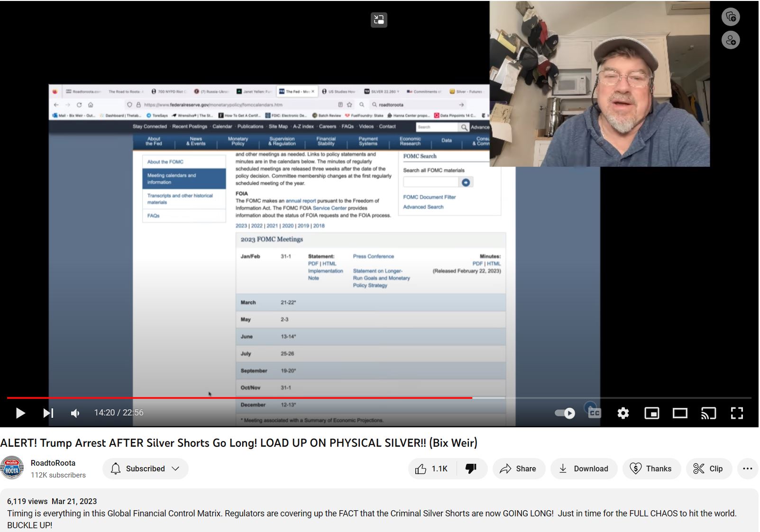Open the RoadtoRoota channel avatar

click(x=12, y=468)
